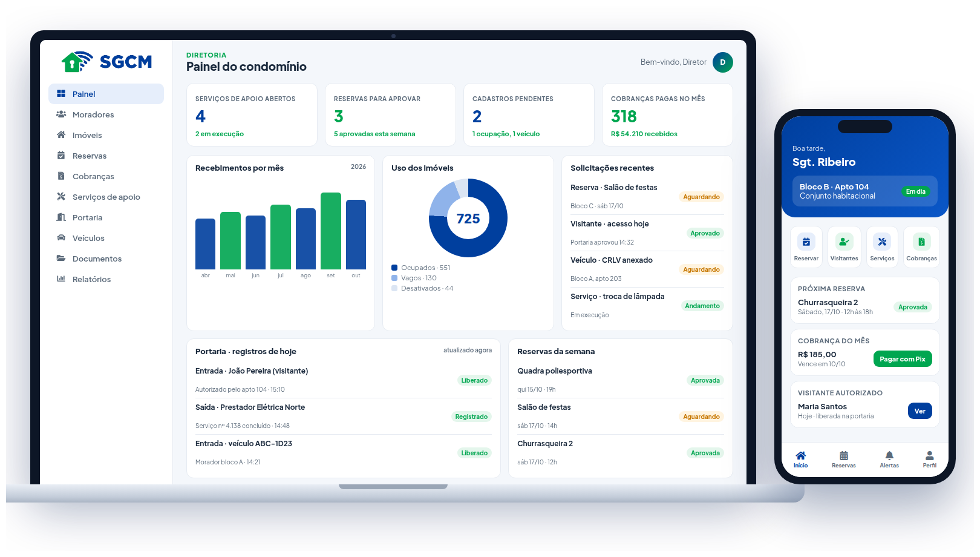Click the 'set' bar in Recebimentos chart

point(331,231)
